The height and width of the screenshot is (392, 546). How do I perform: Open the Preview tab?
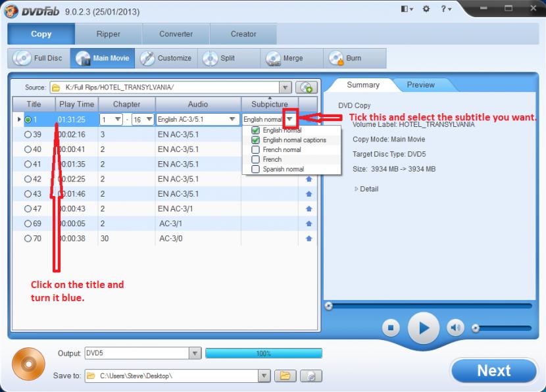click(420, 85)
